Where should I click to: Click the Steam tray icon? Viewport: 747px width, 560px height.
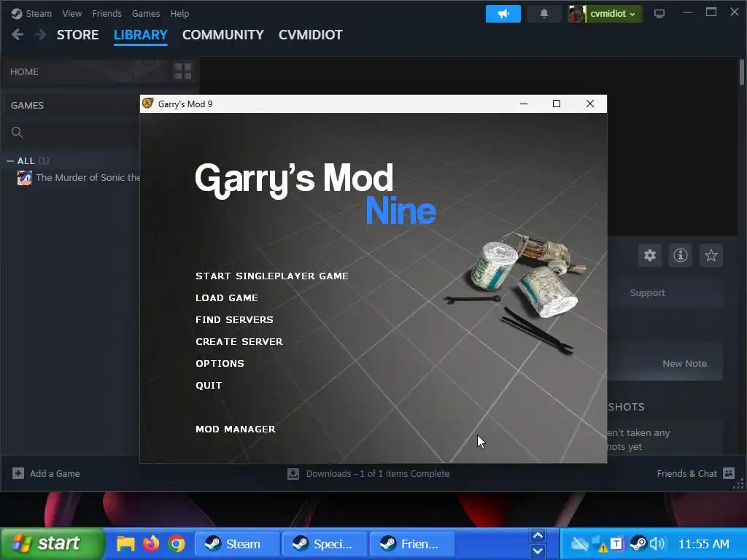638,543
